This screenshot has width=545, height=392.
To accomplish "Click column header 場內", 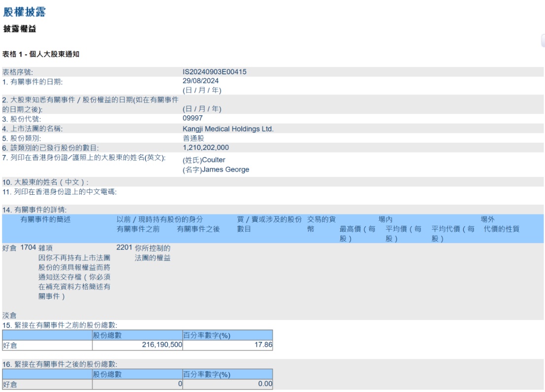I will (x=385, y=219).
